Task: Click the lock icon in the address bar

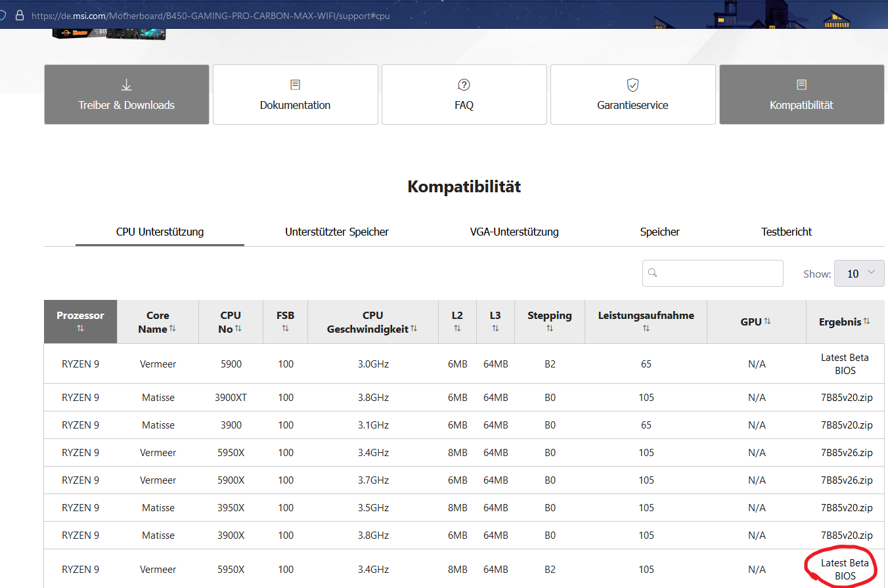Action: 19,14
